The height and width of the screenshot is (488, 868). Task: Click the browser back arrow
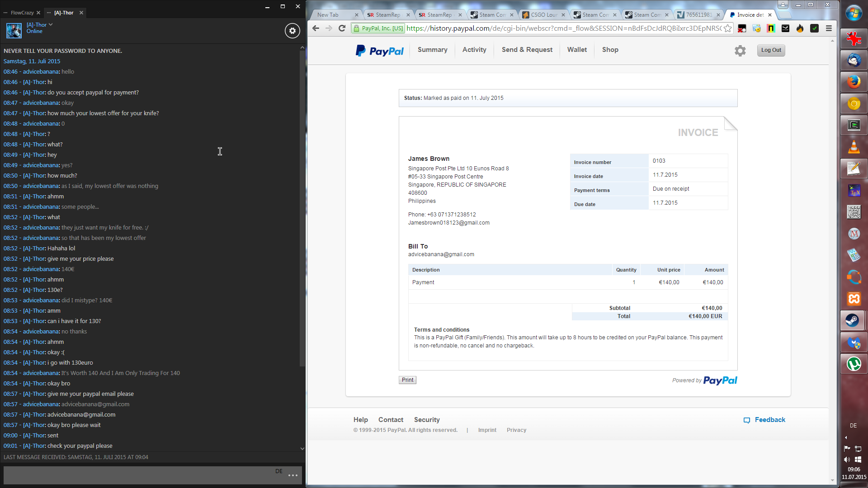point(316,28)
